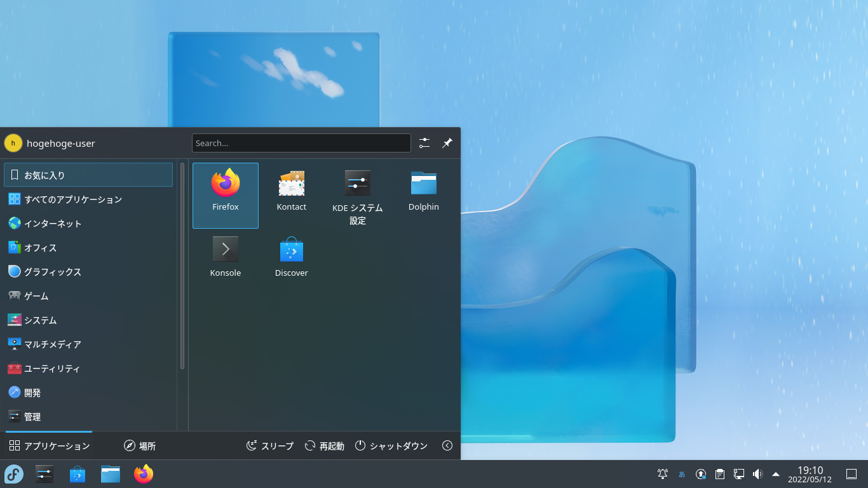The width and height of the screenshot is (868, 488).
Task: Open System Settings from the taskbar
Action: [44, 474]
